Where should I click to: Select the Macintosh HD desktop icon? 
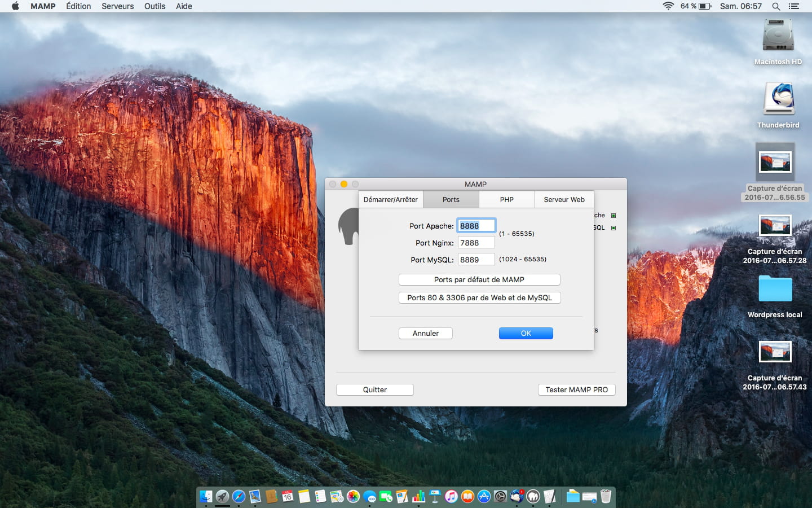pos(778,42)
